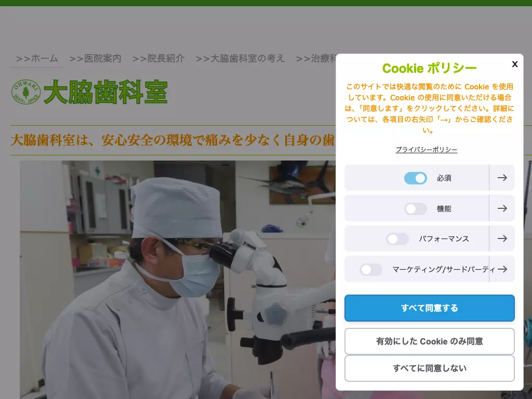Open the >>大脇歯科室の考え menu item

(240, 58)
